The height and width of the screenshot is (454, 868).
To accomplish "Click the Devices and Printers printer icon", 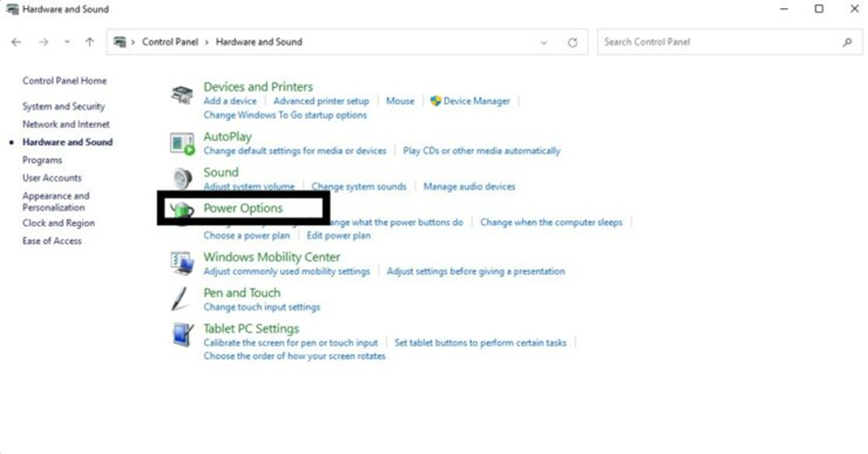I will point(182,95).
